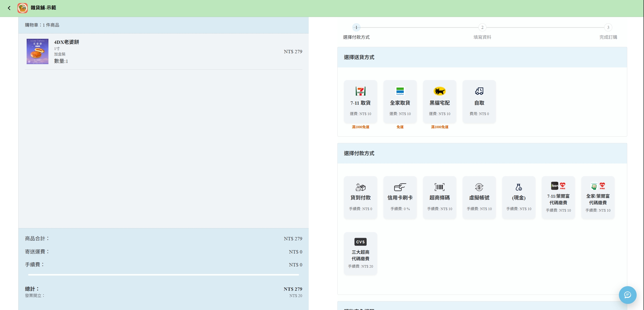Image resolution: width=644 pixels, height=310 pixels.
Task: Open the chat support bubble
Action: tap(628, 295)
